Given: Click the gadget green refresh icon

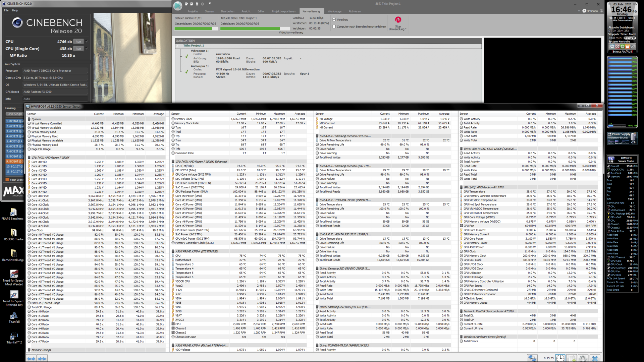Looking at the screenshot, I should [622, 47].
